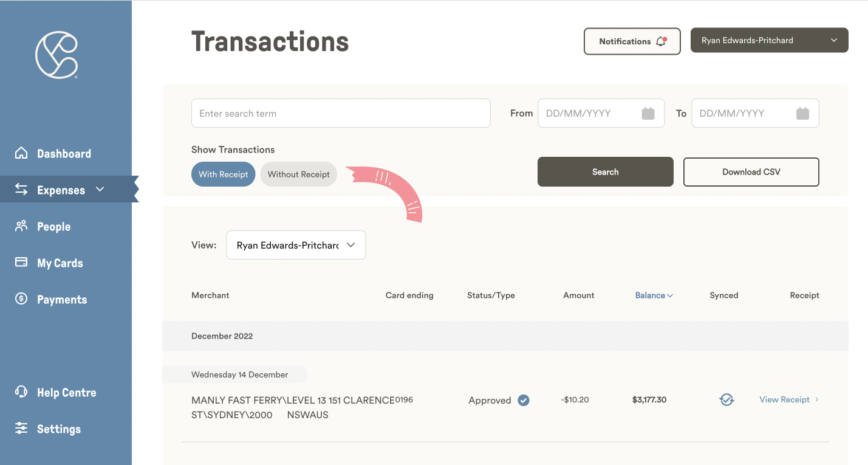This screenshot has width=868, height=465.
Task: Click the notifications bell icon
Action: [661, 41]
